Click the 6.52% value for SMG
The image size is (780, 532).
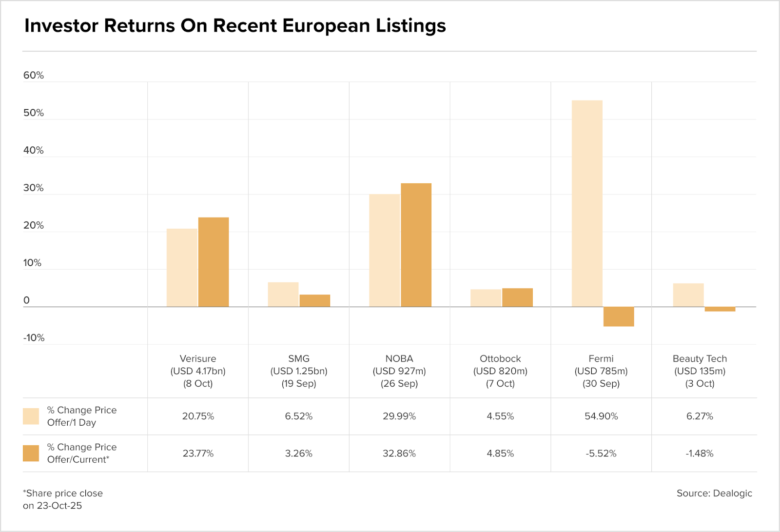pos(299,416)
